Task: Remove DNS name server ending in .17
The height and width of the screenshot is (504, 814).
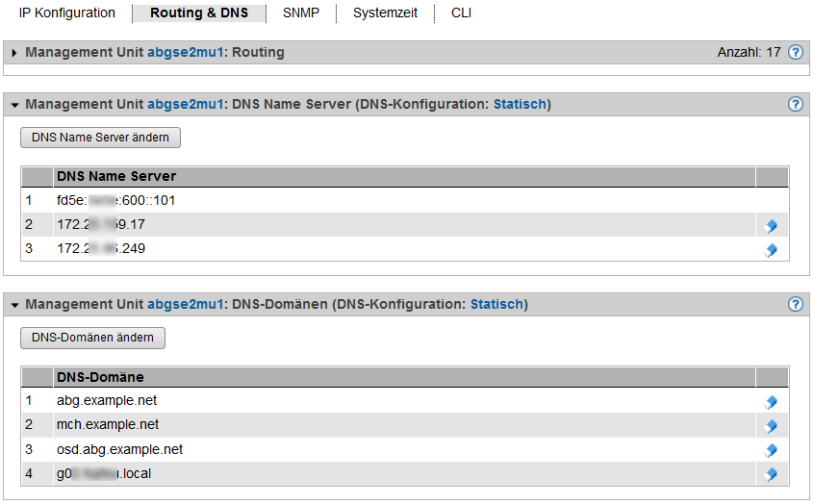Action: tap(770, 226)
